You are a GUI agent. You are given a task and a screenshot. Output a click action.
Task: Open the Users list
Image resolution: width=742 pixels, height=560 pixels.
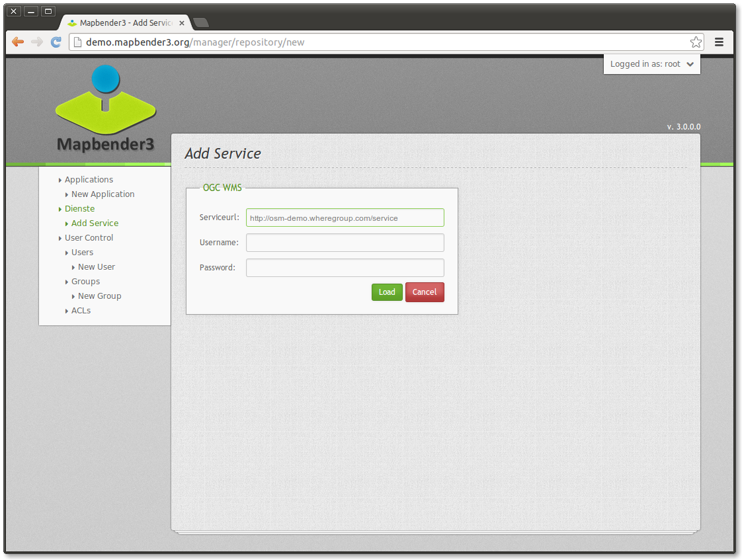83,252
